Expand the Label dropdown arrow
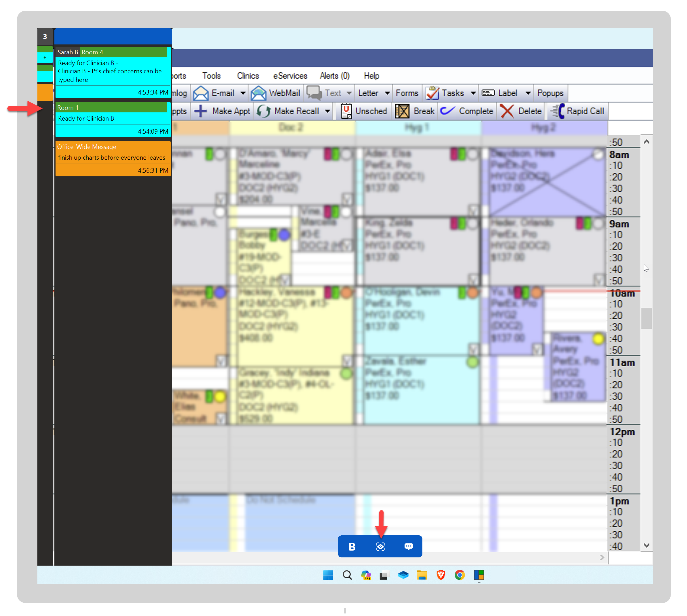687x616 pixels. click(x=528, y=93)
